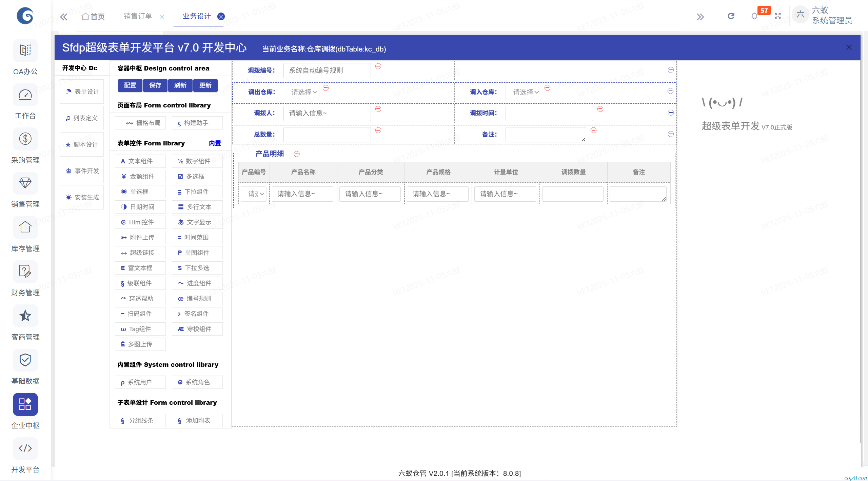Switch to the 销售订单 tab
Screen dimensions: 868x481
pyautogui.click(x=137, y=16)
